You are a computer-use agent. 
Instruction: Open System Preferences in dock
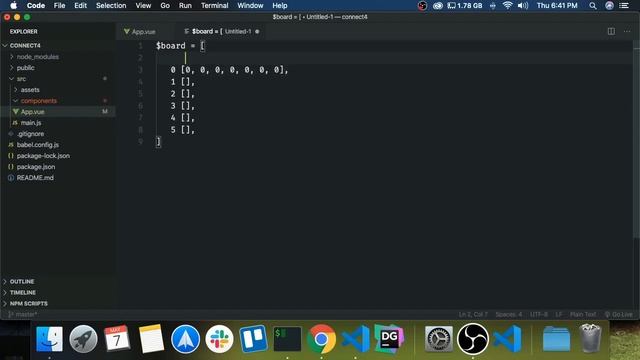[x=439, y=339]
